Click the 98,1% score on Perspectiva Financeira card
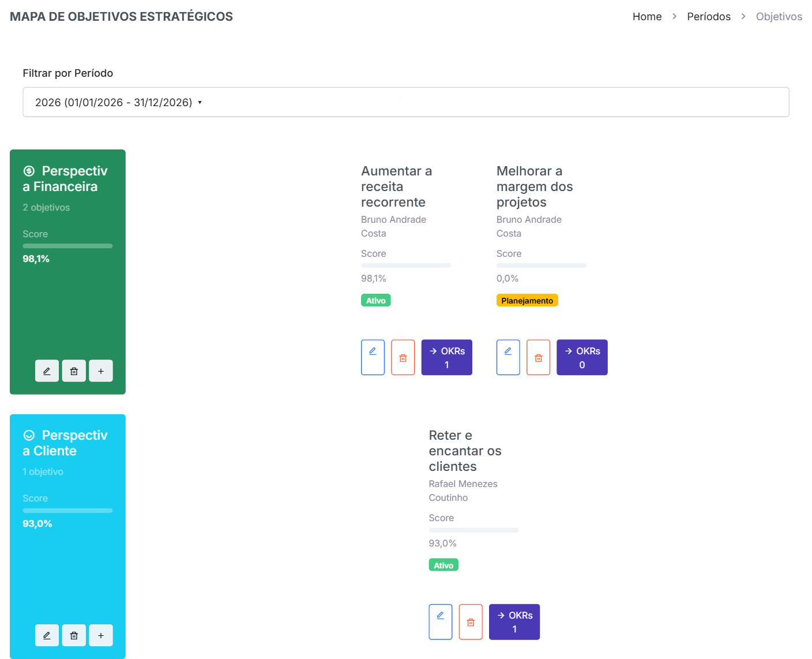 (36, 259)
